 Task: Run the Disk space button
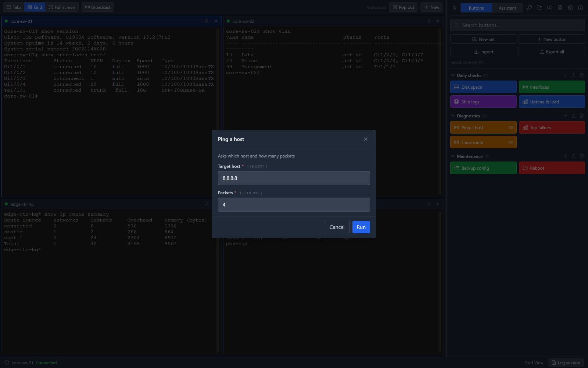[x=483, y=87]
